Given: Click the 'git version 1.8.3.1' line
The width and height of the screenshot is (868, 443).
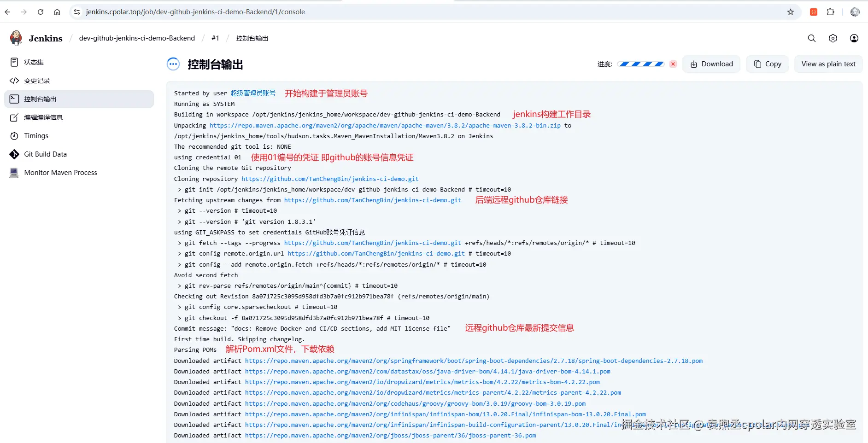Looking at the screenshot, I should (x=247, y=221).
